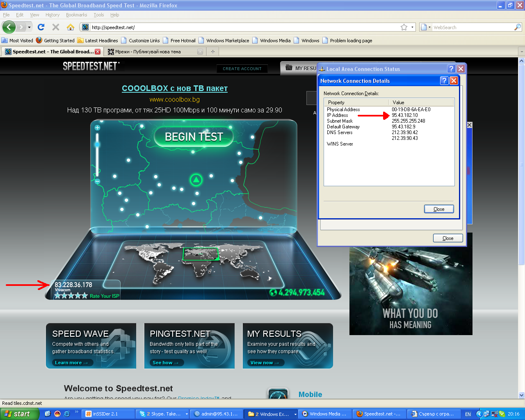Switch to the inSSIDer 2.1 taskbar button
Screen dimensions: 525x420
108,414
